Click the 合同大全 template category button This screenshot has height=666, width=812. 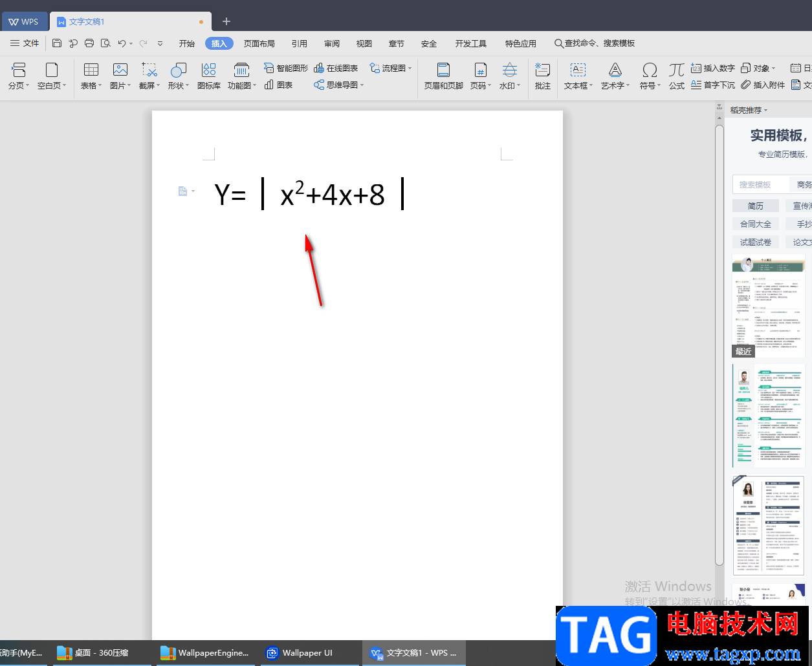point(756,224)
